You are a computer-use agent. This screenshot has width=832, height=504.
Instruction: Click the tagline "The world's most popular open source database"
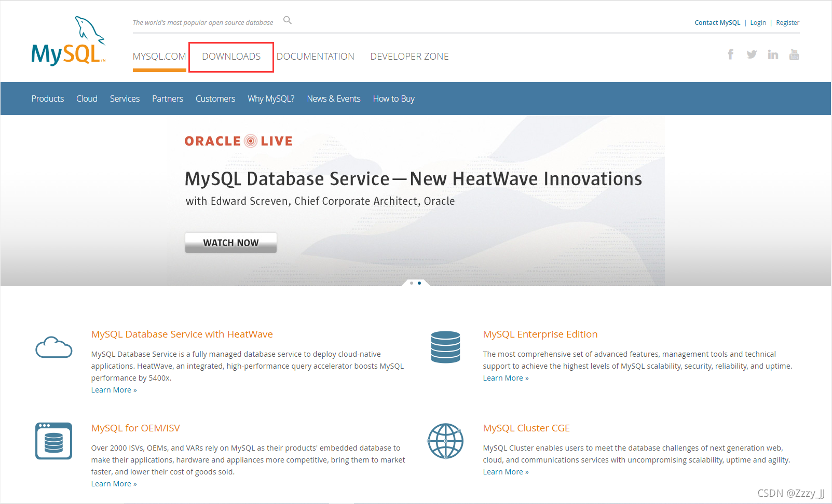point(203,22)
